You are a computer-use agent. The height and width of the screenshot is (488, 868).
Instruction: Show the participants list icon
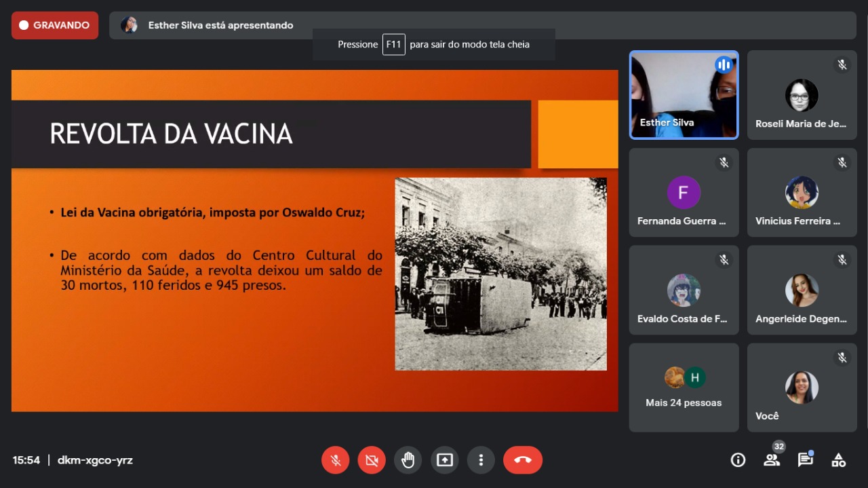pyautogui.click(x=771, y=460)
